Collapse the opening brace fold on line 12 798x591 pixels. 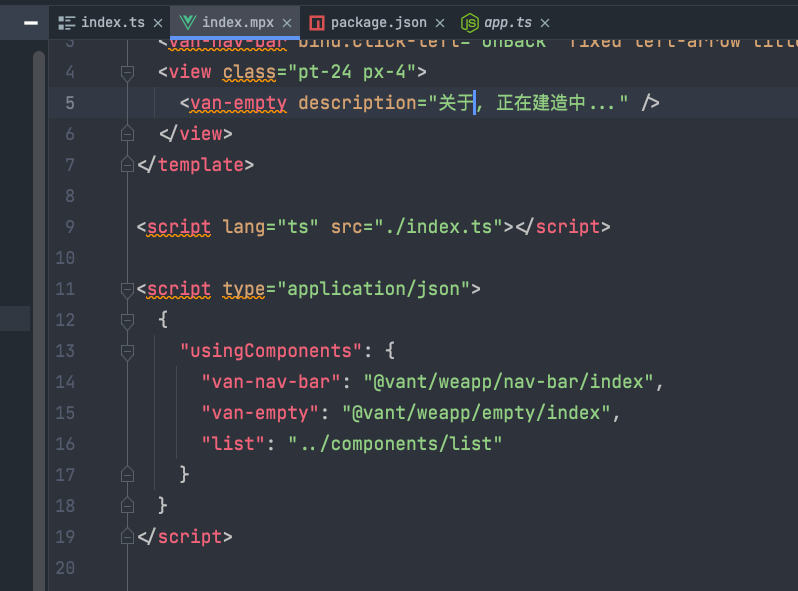[127, 321]
